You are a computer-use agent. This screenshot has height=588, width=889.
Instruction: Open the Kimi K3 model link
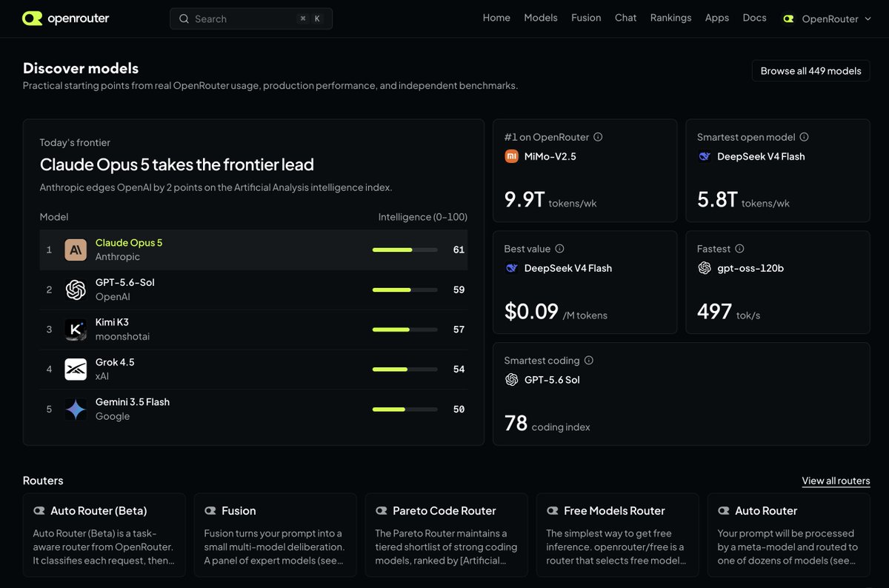[x=112, y=322]
